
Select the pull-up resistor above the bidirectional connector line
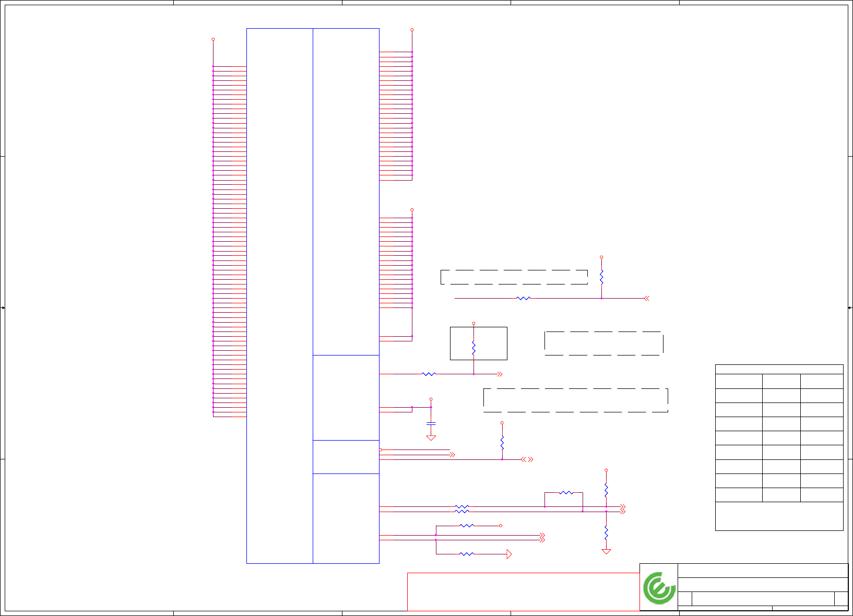tap(502, 443)
